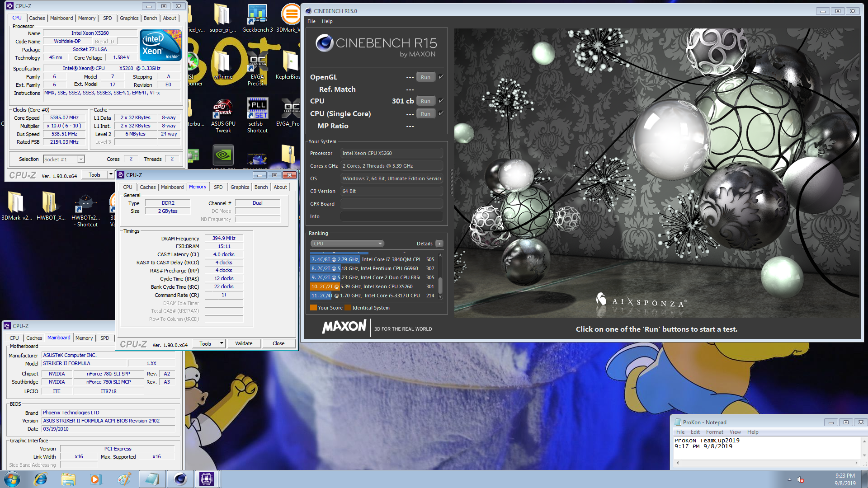The width and height of the screenshot is (868, 488).
Task: Click Notepad vertical scrollbar
Action: click(x=864, y=448)
